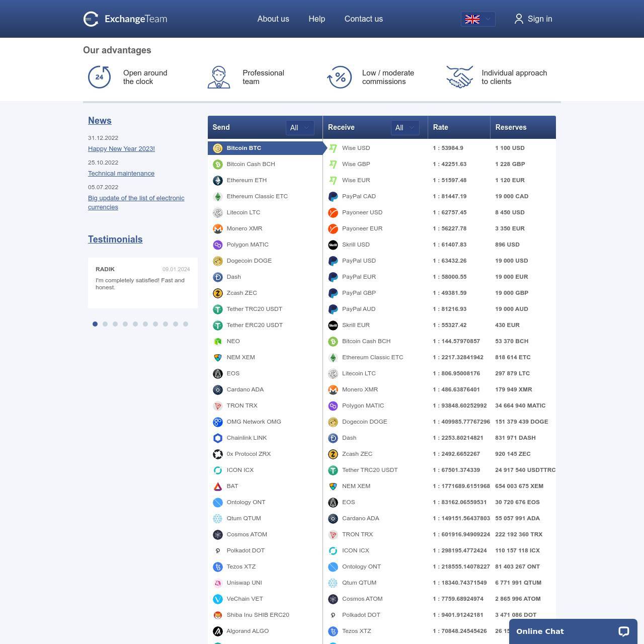Screen dimensions: 644x644
Task: Open the Online Chat widget
Action: 574,631
